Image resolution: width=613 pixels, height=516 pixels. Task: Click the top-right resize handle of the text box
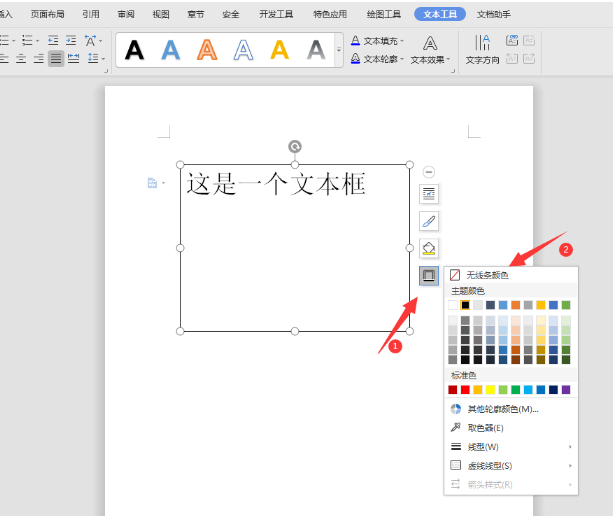coord(410,165)
